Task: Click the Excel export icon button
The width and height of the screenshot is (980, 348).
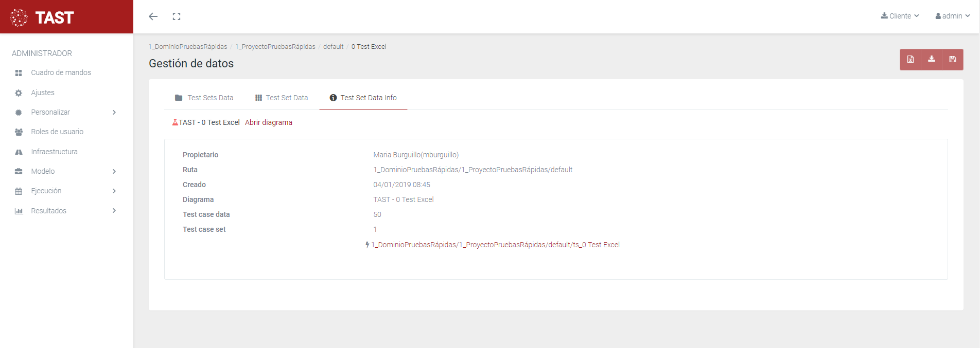Action: pyautogui.click(x=910, y=59)
